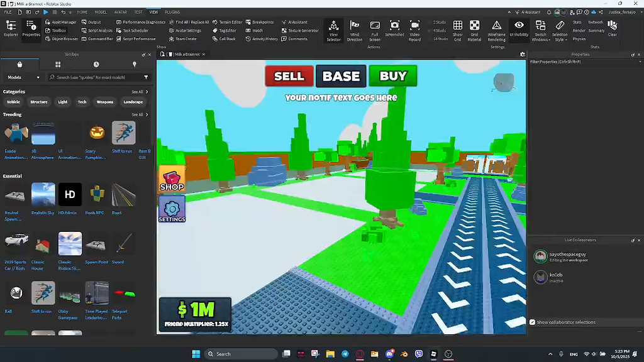
Task: Open Performance Diagnostics
Action: [140, 22]
